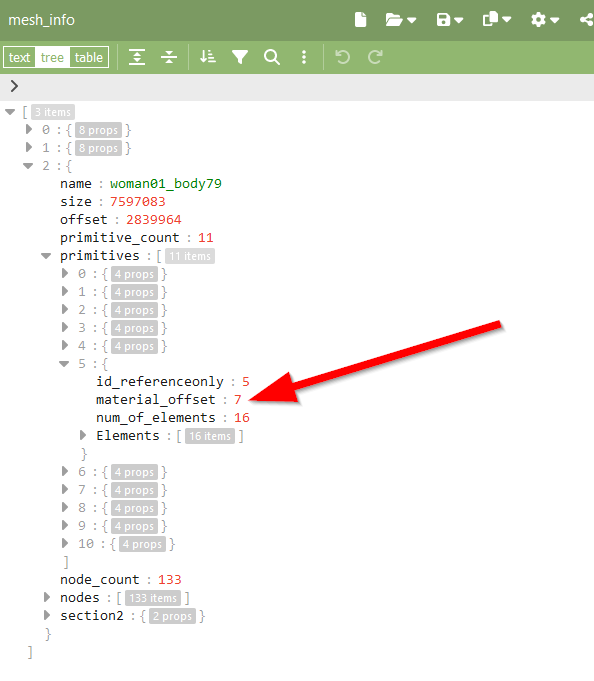Screen dimensions: 594x681
Task: Click the size value 7597083
Action: 137,202
